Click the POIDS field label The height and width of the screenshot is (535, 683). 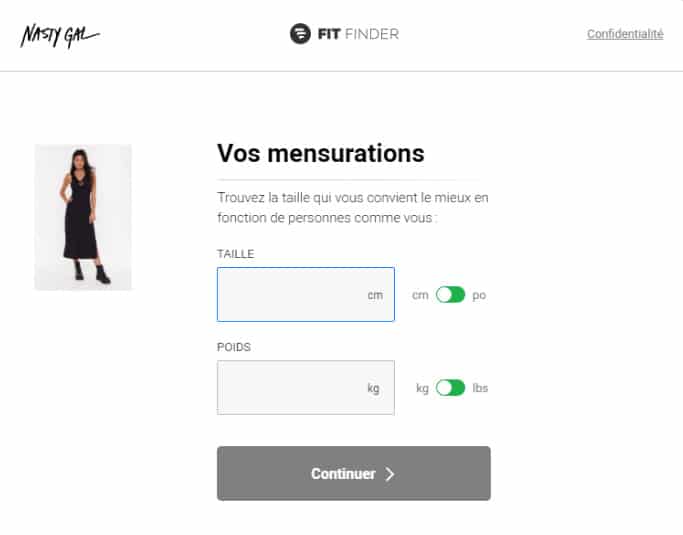(x=233, y=347)
